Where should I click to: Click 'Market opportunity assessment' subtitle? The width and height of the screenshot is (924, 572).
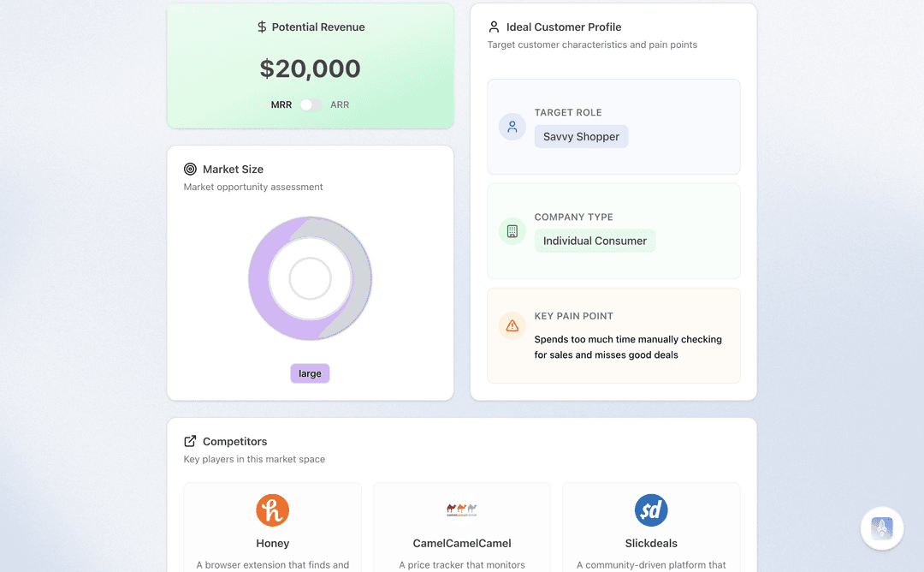coord(252,187)
